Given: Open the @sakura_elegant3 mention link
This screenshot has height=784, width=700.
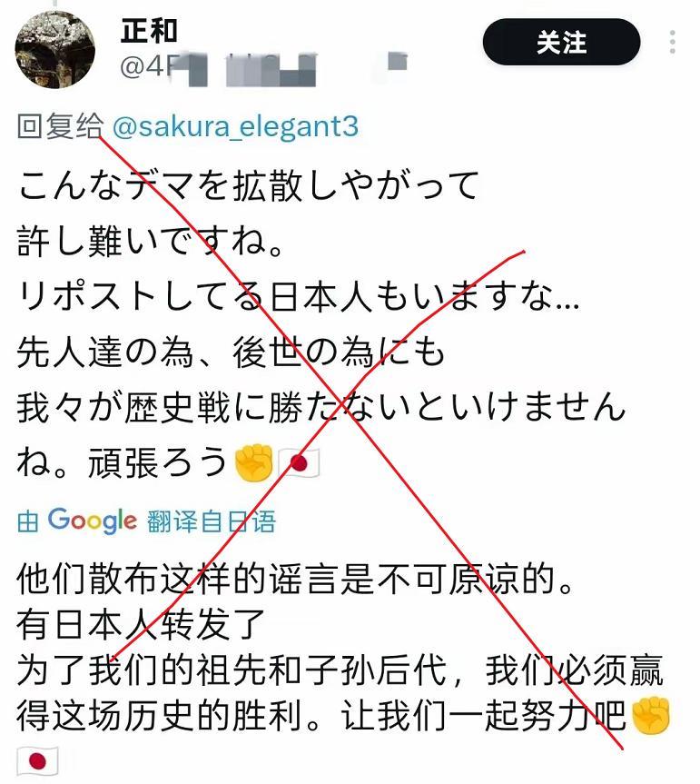Looking at the screenshot, I should [235, 126].
